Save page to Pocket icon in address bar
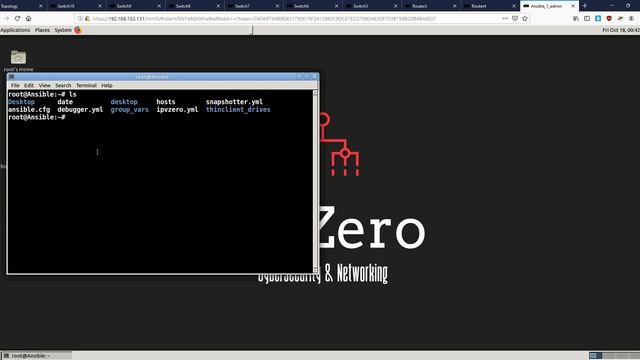 (515, 18)
